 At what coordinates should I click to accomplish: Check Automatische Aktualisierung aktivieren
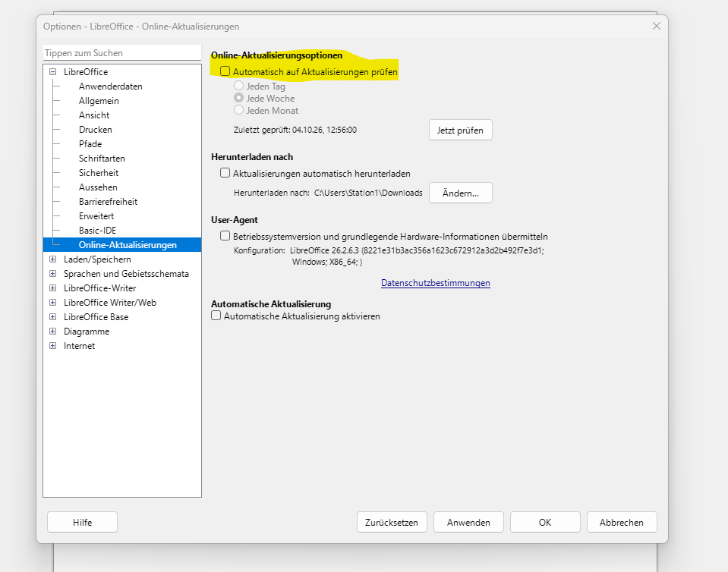(x=216, y=316)
